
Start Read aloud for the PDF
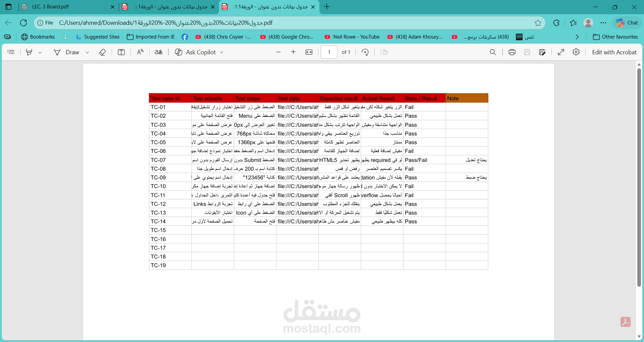coord(140,52)
